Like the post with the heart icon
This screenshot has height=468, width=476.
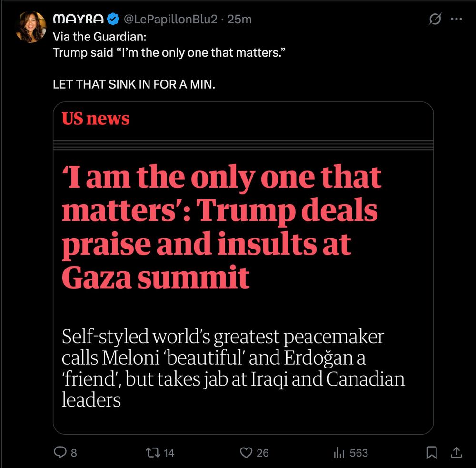[246, 452]
